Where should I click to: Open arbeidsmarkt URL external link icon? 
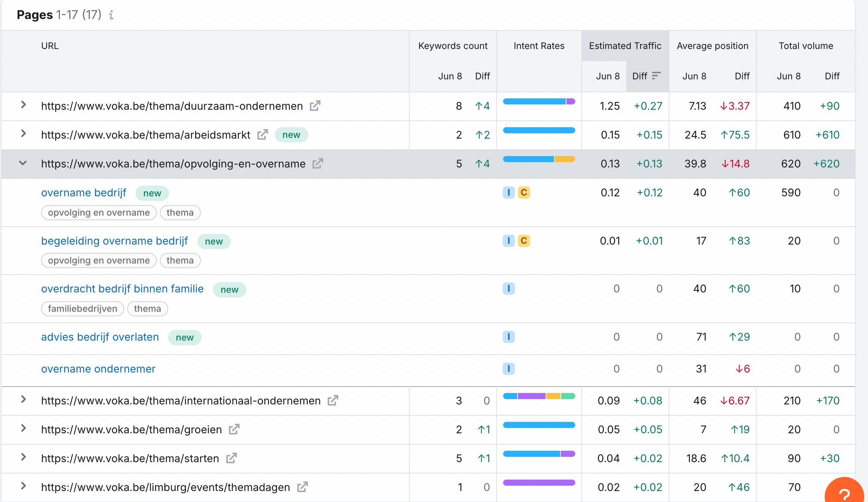coord(262,135)
